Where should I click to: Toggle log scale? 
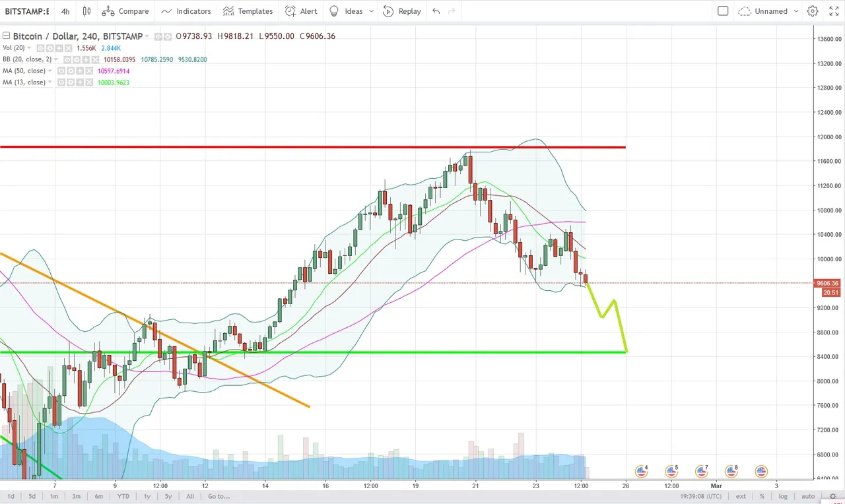(783, 496)
